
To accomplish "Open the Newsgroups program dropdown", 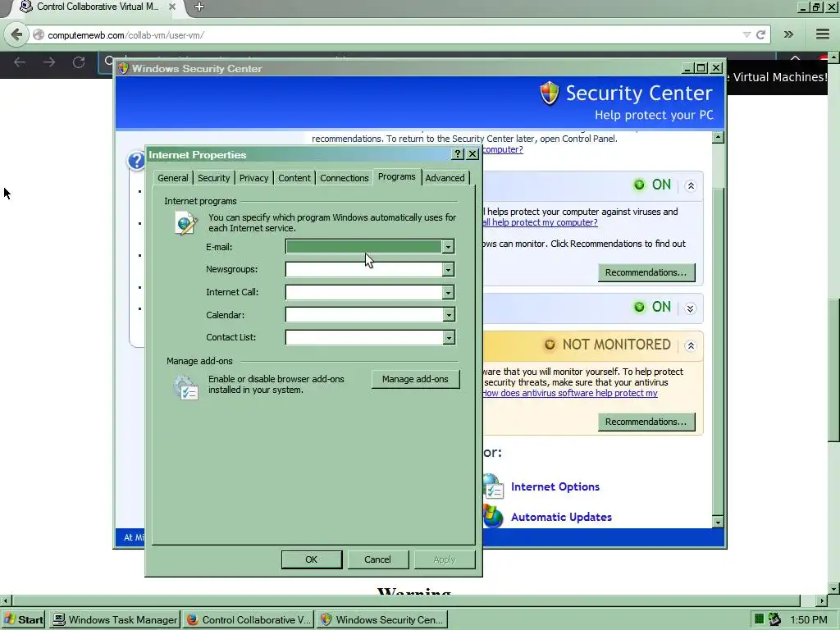I will [x=449, y=269].
